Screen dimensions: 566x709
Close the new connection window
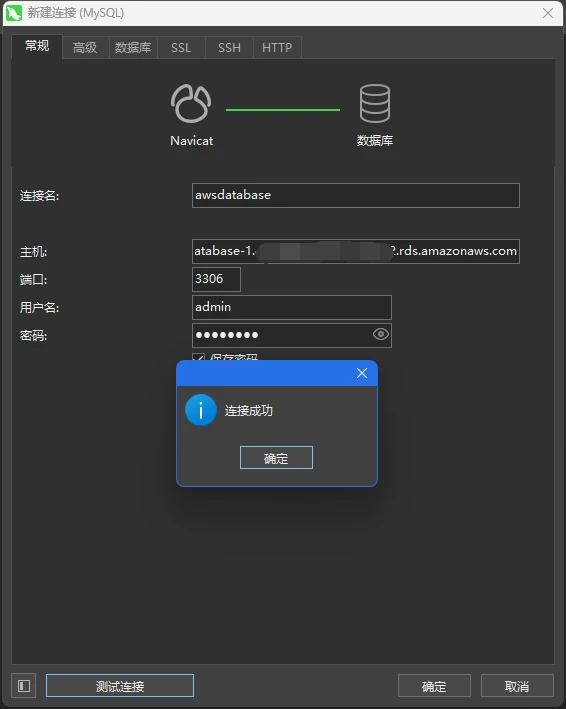click(x=548, y=13)
